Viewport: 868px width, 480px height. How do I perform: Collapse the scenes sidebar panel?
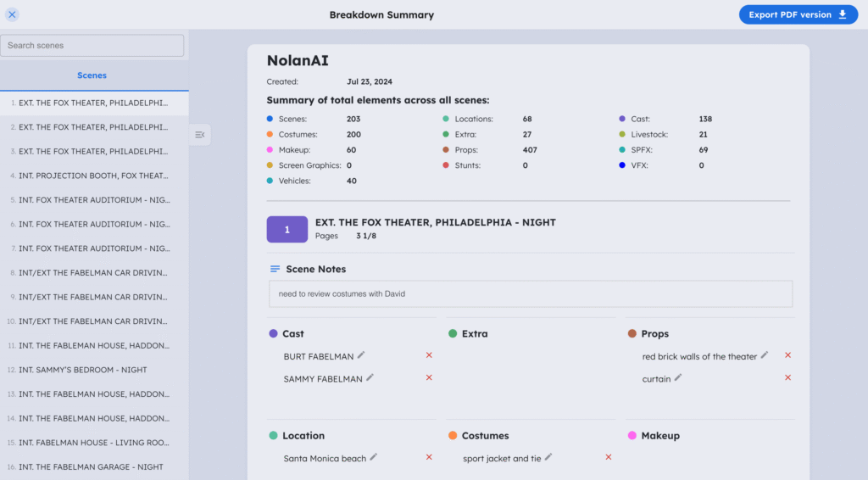pyautogui.click(x=200, y=135)
